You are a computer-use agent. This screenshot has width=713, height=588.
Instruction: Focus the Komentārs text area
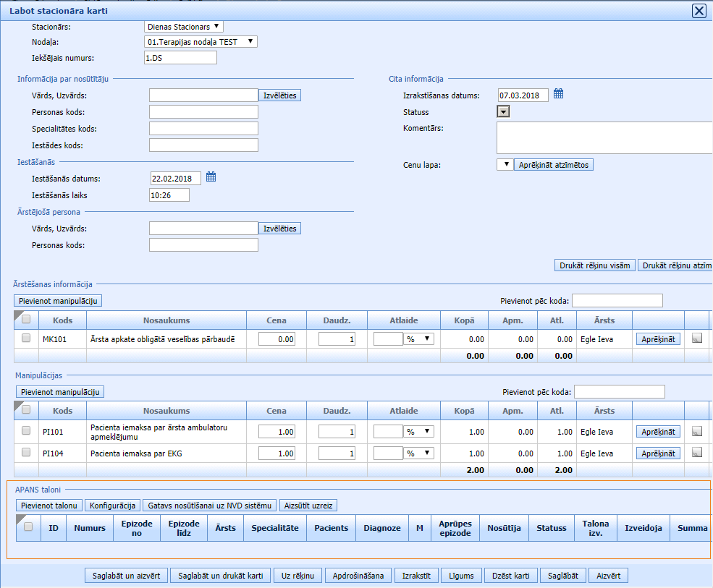(x=604, y=137)
